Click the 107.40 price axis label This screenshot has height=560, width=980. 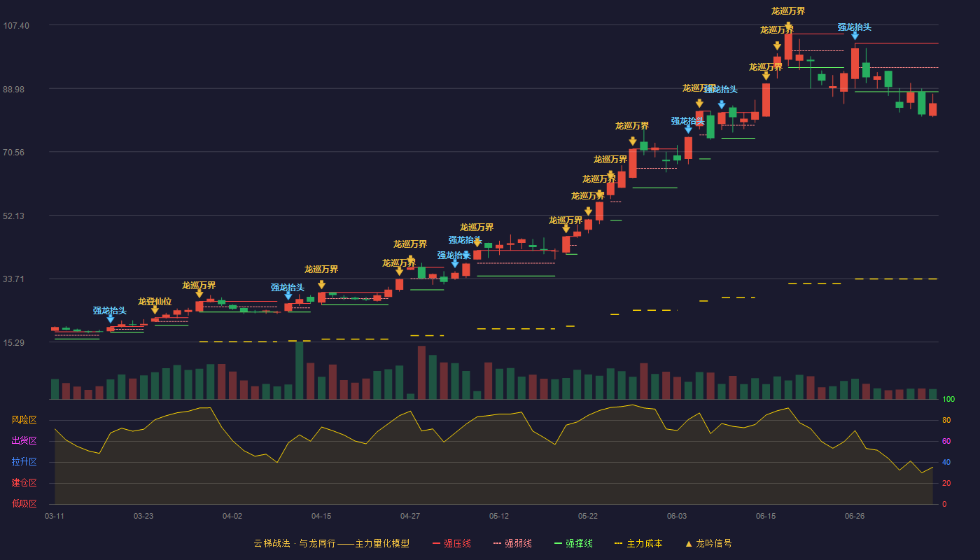coord(16,25)
